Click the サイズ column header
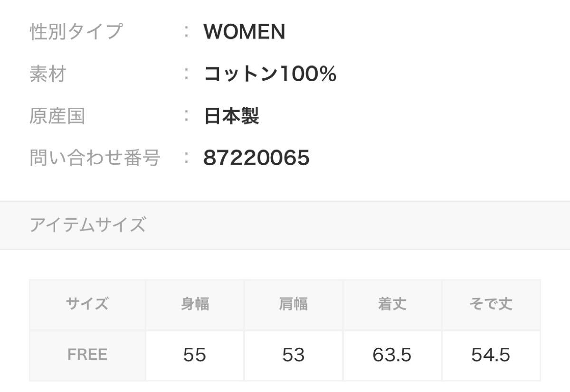Screen dimensions: 570x392 [x=87, y=304]
